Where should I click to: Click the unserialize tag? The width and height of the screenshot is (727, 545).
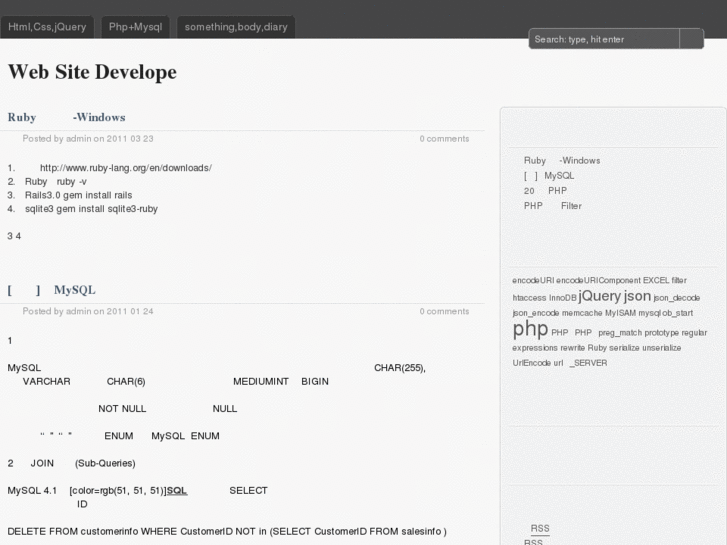click(x=662, y=348)
